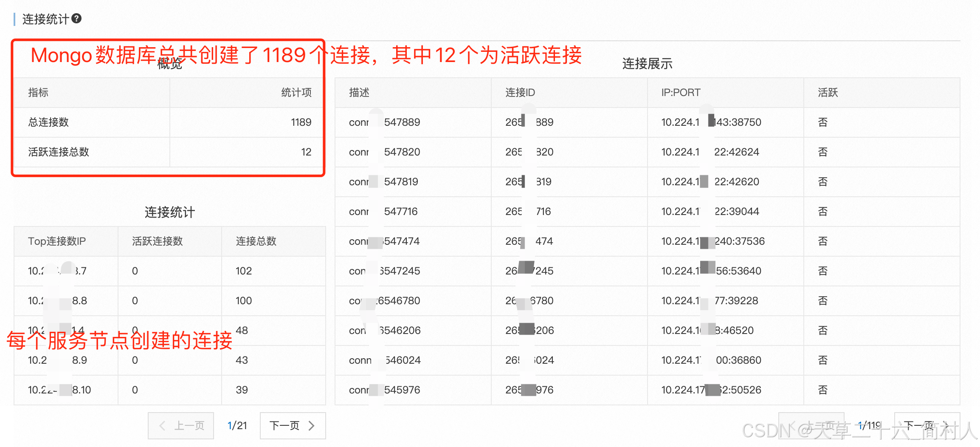
Task: Click the 否 value in the 547889 row
Action: 822,122
